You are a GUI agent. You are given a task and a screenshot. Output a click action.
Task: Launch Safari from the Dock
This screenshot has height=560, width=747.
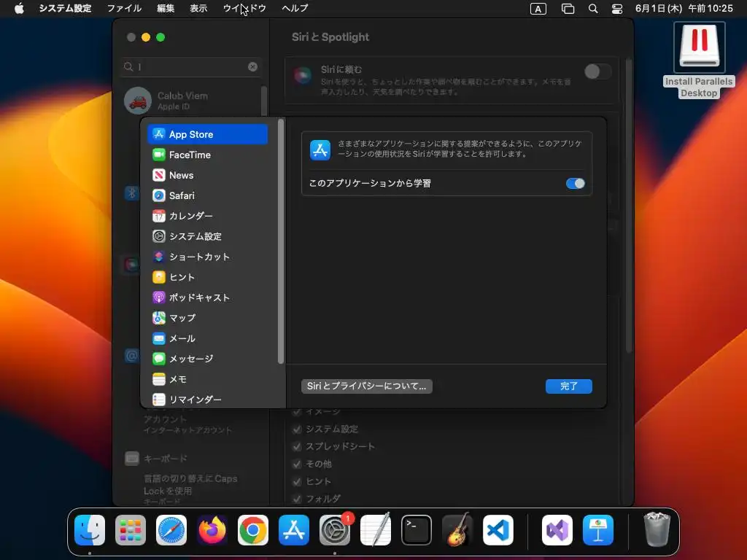click(x=171, y=530)
